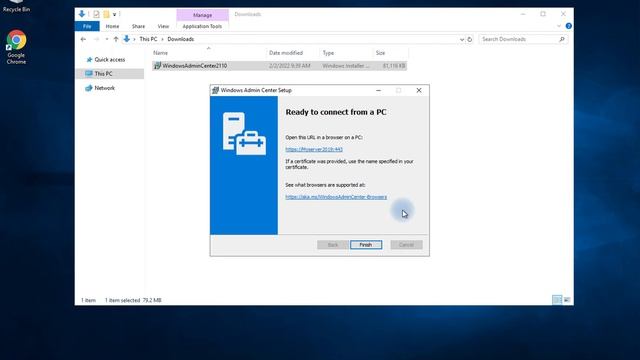Open the Google Chrome desktop shortcut
The width and height of the screenshot is (640, 360).
[x=16, y=47]
